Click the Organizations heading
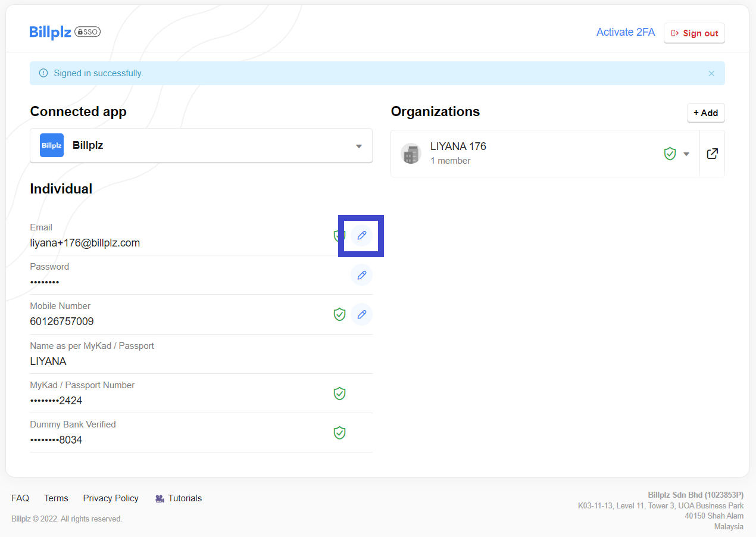 click(435, 111)
